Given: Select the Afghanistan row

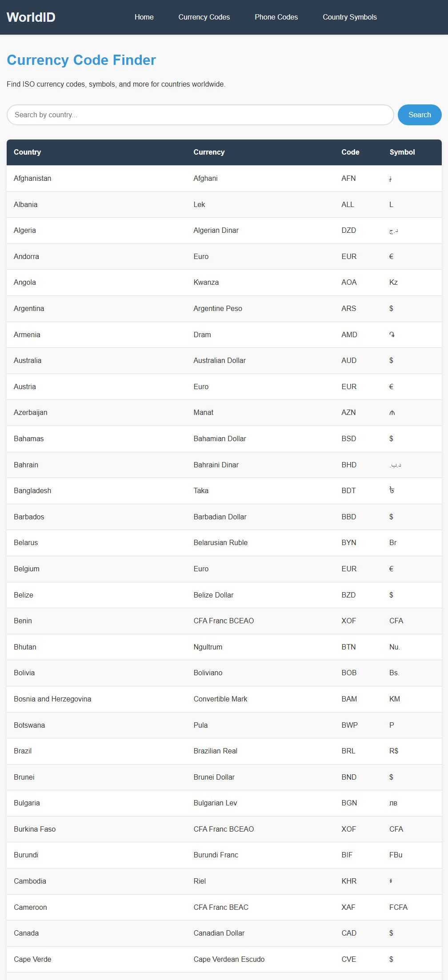Looking at the screenshot, I should pos(32,178).
